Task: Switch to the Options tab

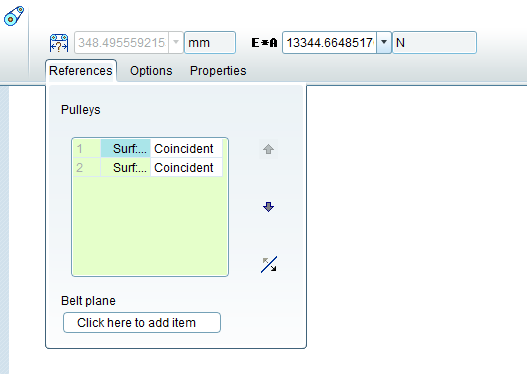Action: click(151, 71)
